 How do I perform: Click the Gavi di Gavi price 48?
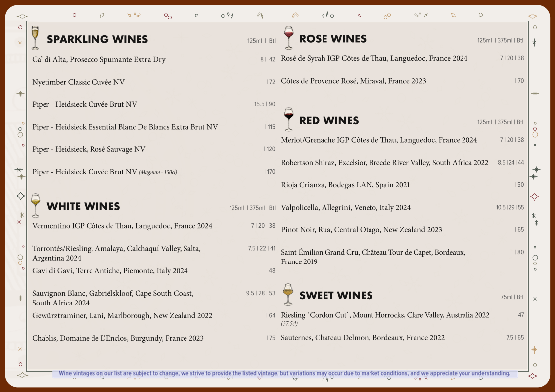click(x=271, y=271)
